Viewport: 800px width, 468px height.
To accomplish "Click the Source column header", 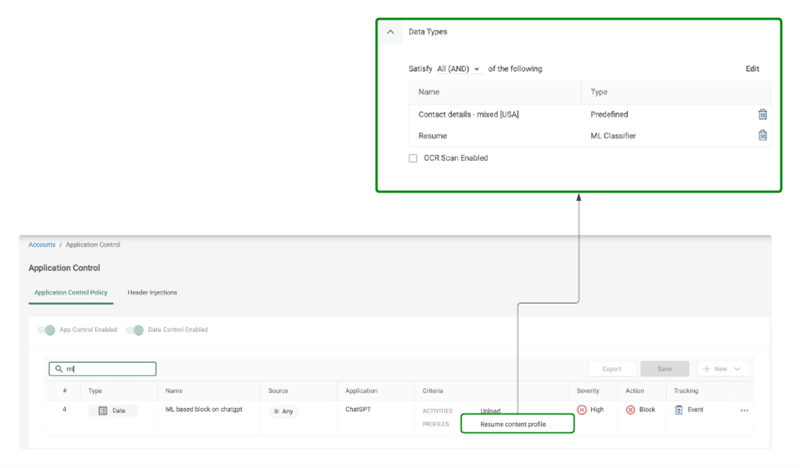I will (278, 390).
